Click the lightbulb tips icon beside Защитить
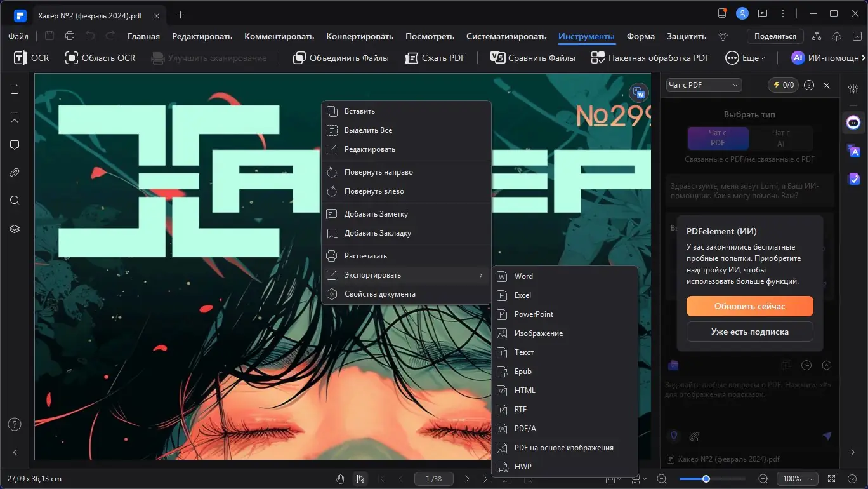Image resolution: width=868 pixels, height=489 pixels. pos(723,36)
